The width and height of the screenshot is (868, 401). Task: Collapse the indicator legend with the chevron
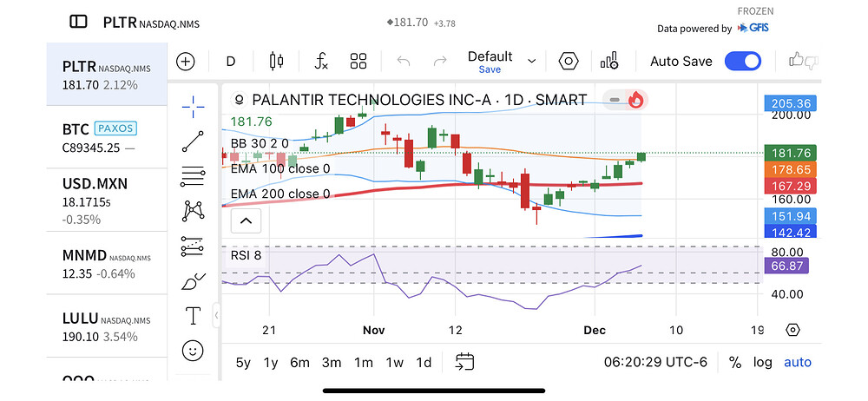(x=246, y=221)
